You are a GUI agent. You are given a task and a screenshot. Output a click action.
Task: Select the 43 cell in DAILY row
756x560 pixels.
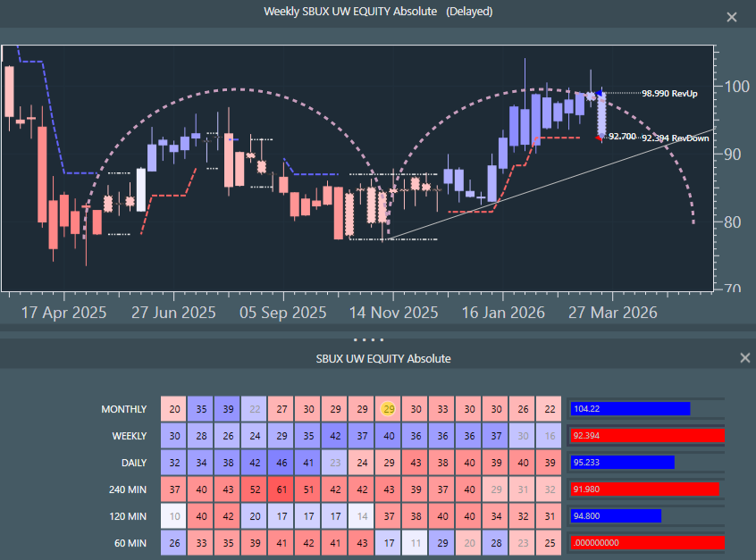[416, 463]
